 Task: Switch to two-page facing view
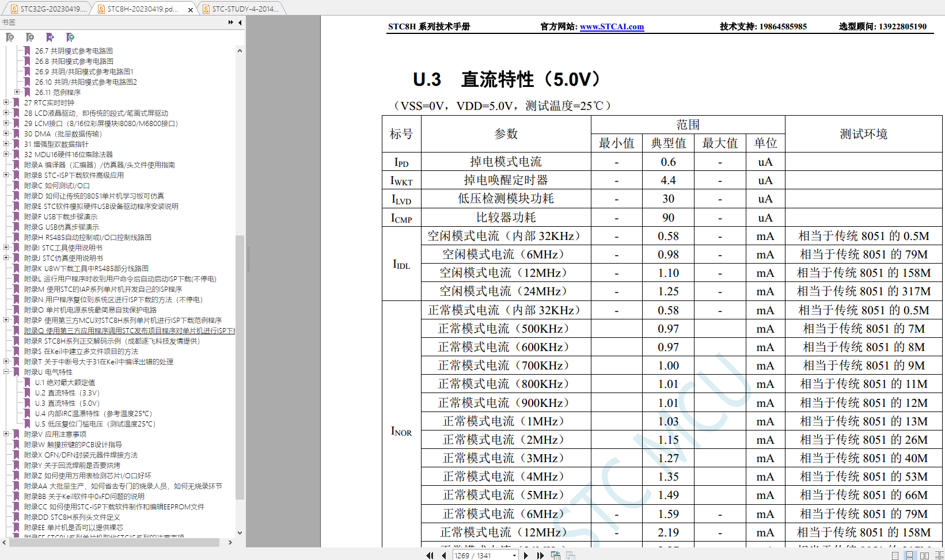pos(924,555)
